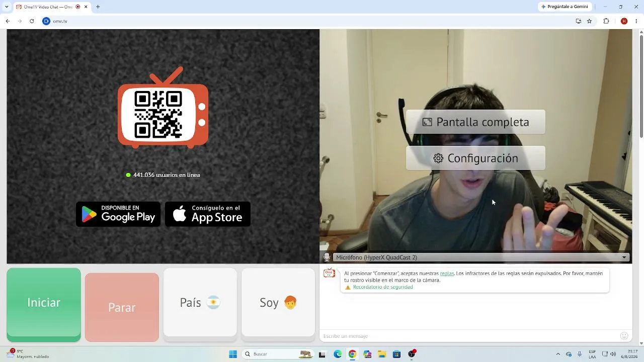
Task: Open File Explorer from the taskbar
Action: [x=382, y=354]
